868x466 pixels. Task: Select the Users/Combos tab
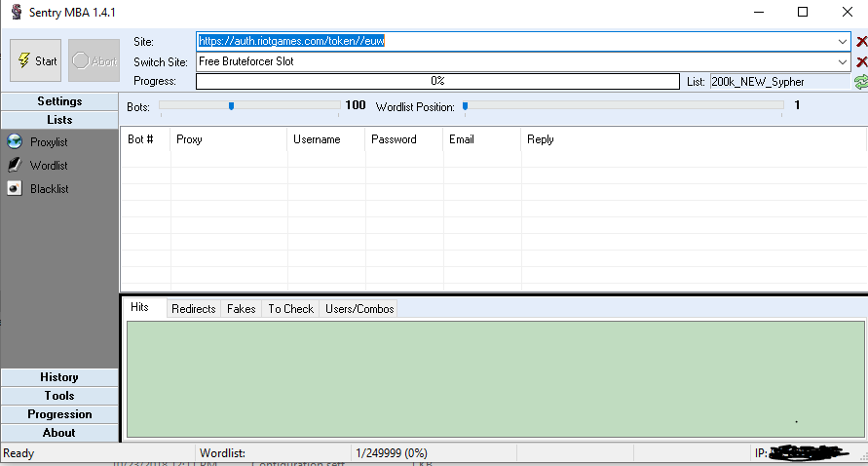[359, 308]
